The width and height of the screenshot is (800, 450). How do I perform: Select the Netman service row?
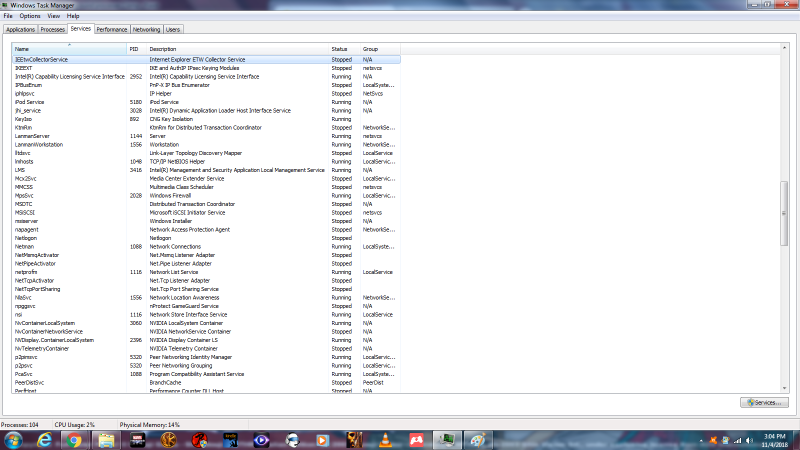[x=206, y=246]
